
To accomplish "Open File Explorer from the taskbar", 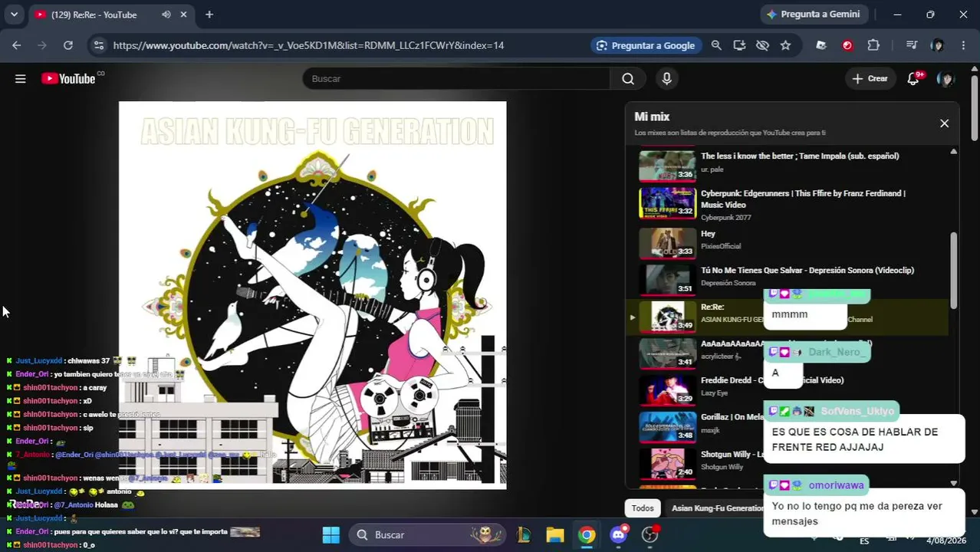I will tap(555, 534).
